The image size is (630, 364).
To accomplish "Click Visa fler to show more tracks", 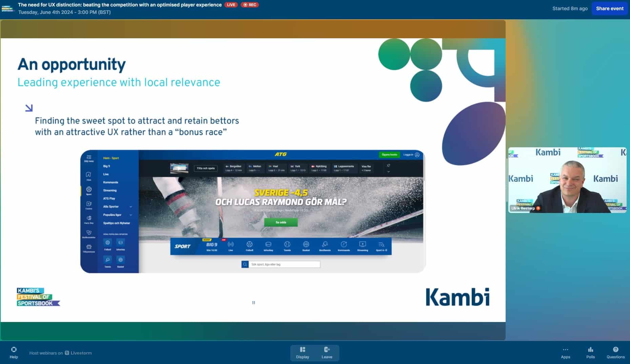I will point(366,168).
